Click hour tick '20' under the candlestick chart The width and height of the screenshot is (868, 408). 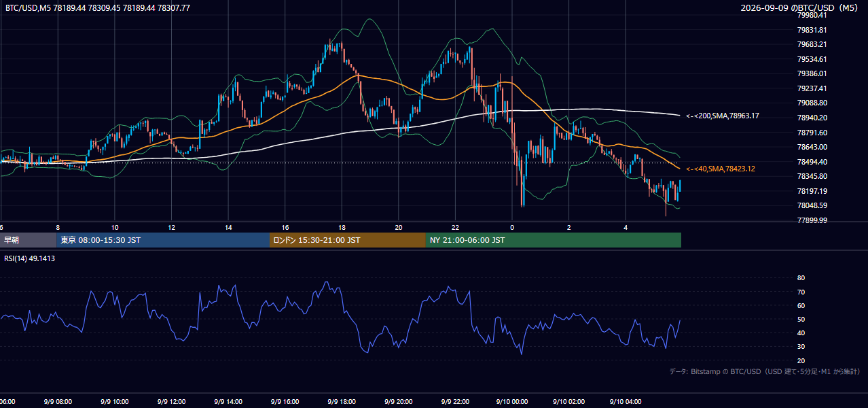point(399,228)
